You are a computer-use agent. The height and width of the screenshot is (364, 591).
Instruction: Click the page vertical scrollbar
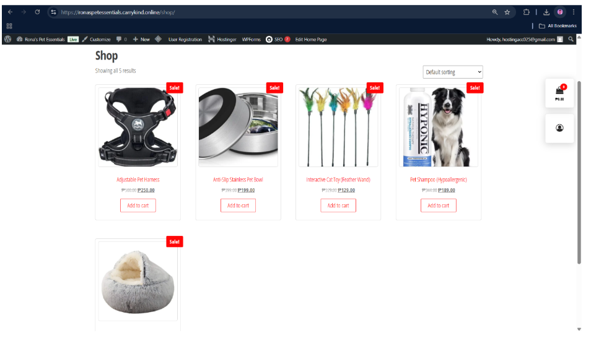tap(579, 172)
